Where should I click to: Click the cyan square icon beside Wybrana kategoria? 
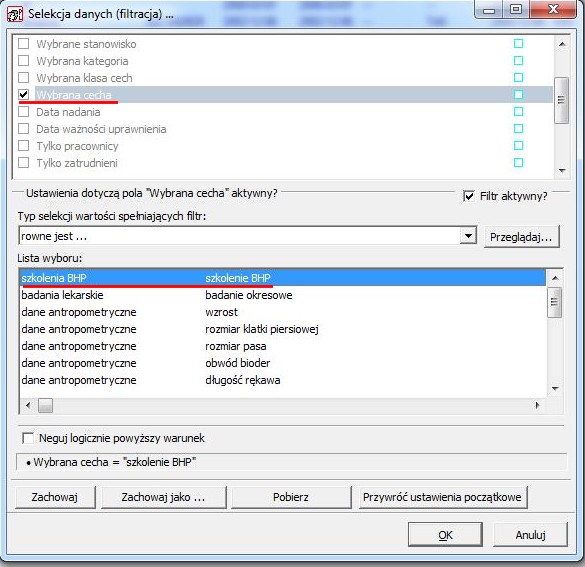(518, 60)
